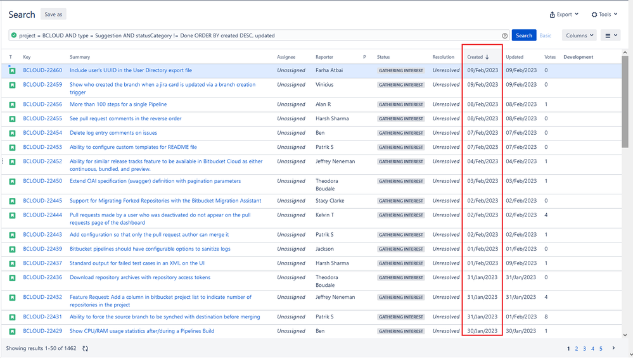Screen dimensions: 633x364
Task: Click suggestion type icon for BCLOUD-22429
Action: click(12, 331)
